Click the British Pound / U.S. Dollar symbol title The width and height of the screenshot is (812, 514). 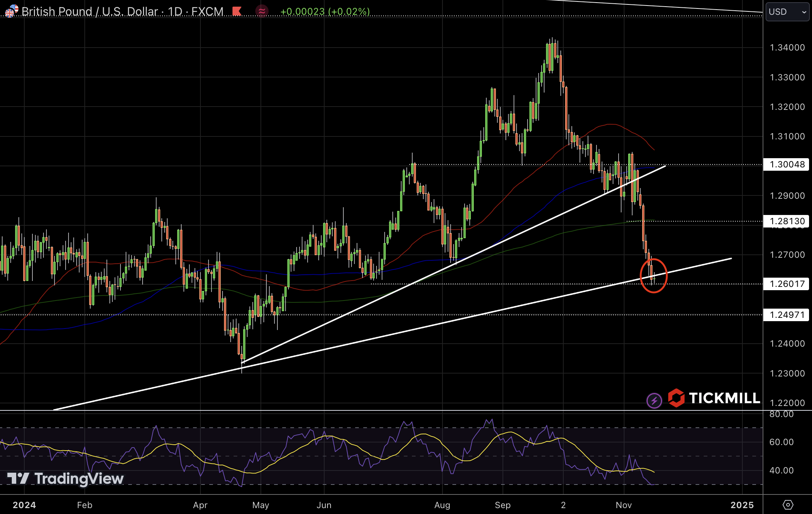(90, 11)
